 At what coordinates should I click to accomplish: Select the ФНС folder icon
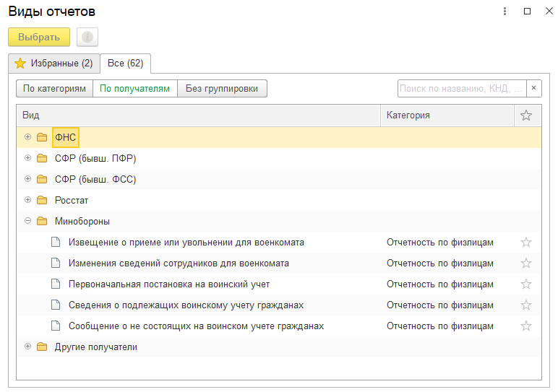click(x=42, y=137)
